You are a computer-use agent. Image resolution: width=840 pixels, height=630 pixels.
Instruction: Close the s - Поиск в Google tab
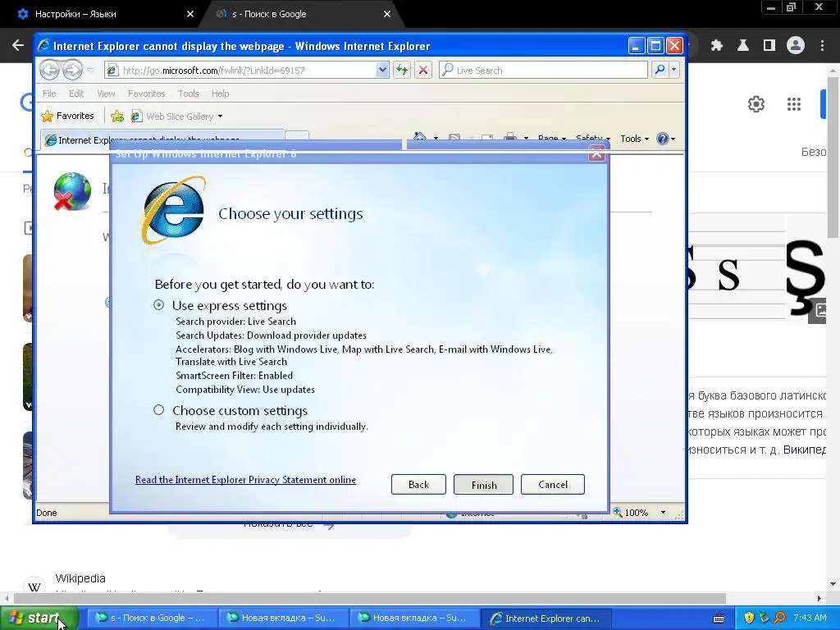(x=387, y=14)
